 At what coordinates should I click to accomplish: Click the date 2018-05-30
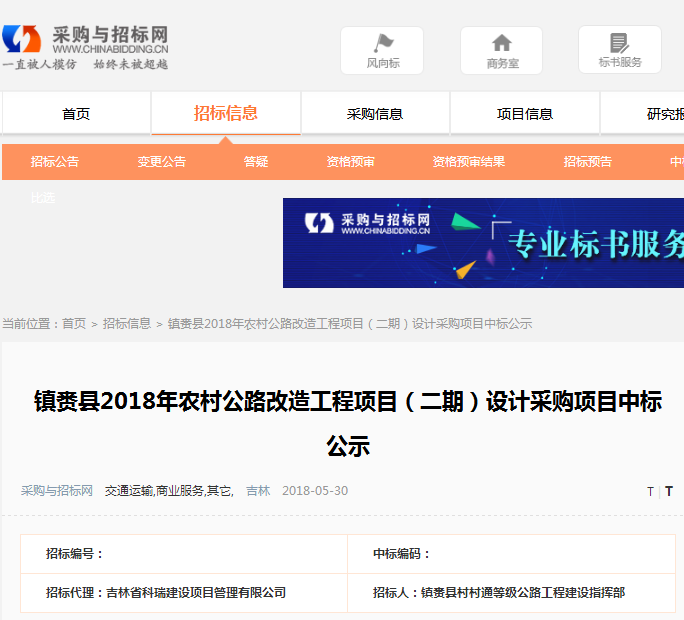[x=315, y=491]
